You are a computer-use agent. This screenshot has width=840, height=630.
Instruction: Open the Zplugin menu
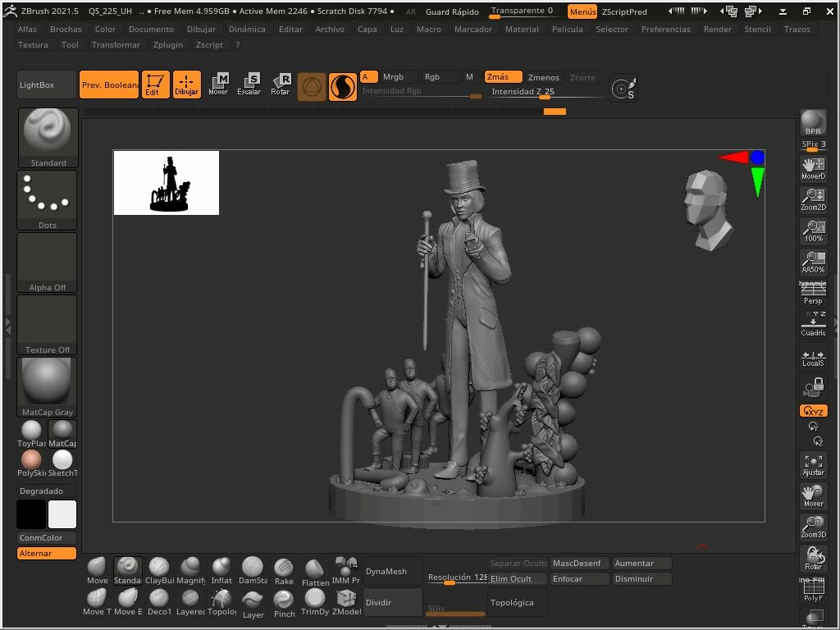[x=168, y=44]
